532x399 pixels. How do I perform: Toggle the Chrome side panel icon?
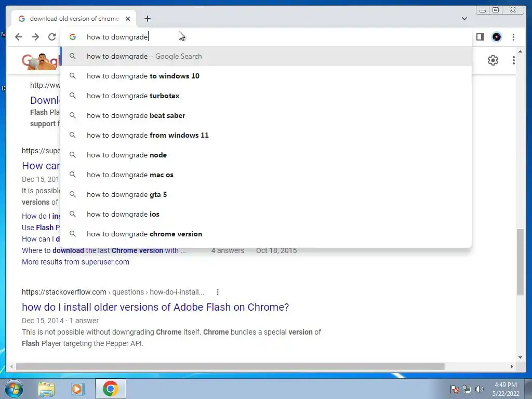click(x=480, y=37)
